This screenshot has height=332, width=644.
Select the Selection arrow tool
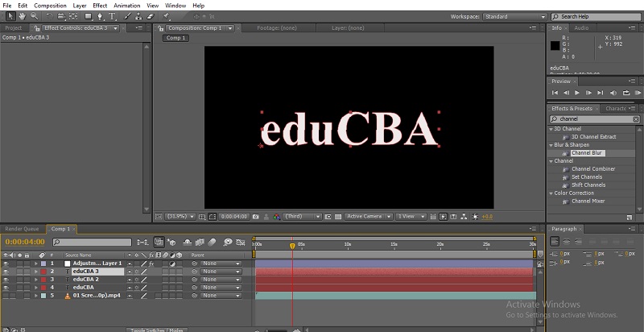tap(10, 16)
